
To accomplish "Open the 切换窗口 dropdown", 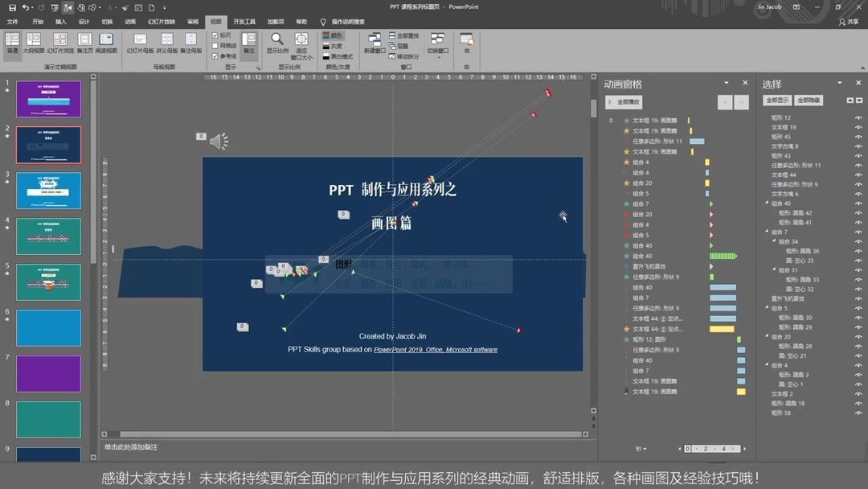I will pyautogui.click(x=440, y=58).
